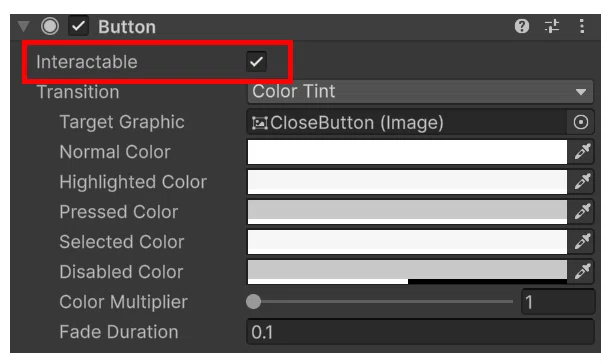Image resolution: width=607 pixels, height=364 pixels.
Task: Toggle the Interactable checkbox
Action: pos(256,62)
